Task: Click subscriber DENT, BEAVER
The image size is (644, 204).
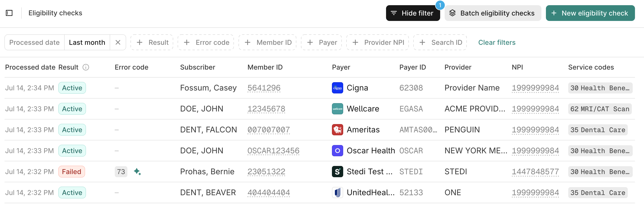Action: [x=208, y=193]
